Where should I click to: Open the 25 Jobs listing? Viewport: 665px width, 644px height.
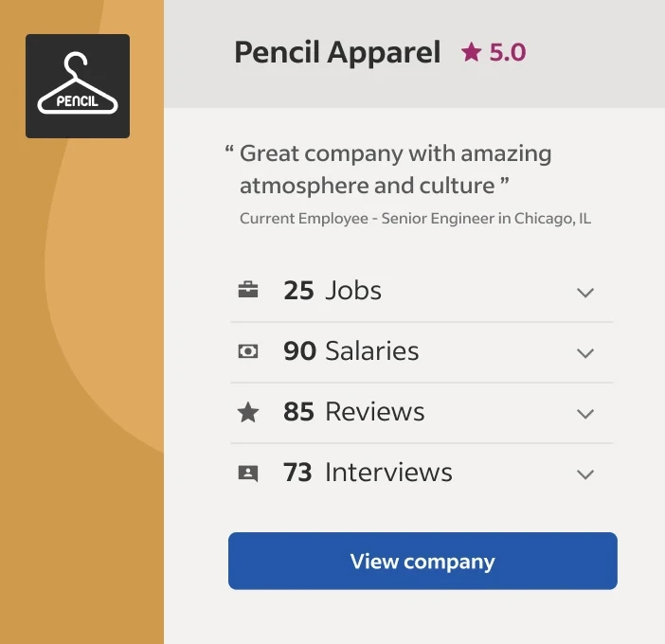[332, 291]
